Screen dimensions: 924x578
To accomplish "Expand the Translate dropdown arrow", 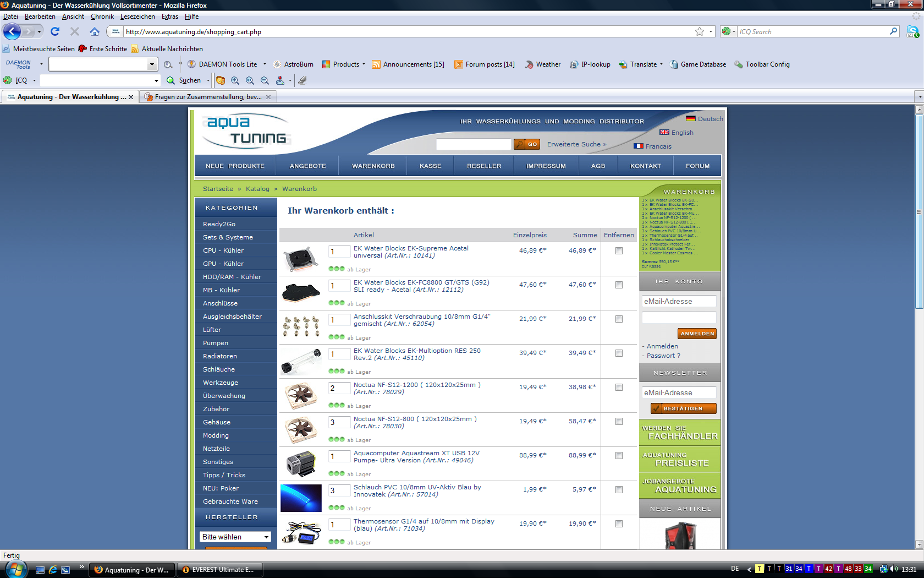I will point(661,64).
